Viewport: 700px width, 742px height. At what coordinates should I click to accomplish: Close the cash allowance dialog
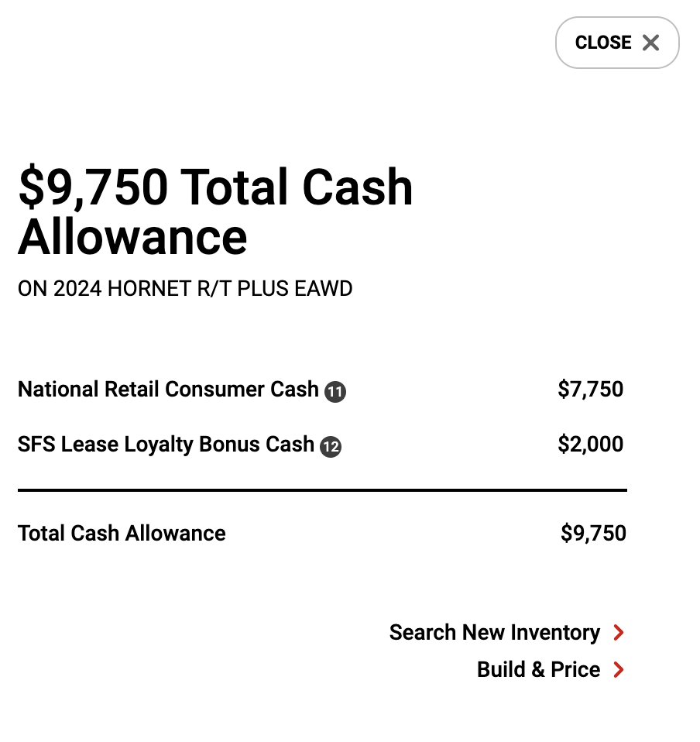(x=617, y=43)
